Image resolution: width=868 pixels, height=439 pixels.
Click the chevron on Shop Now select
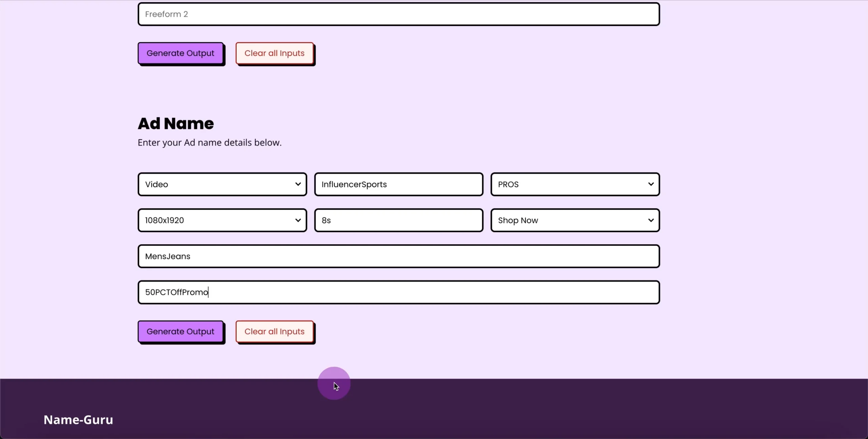point(651,220)
